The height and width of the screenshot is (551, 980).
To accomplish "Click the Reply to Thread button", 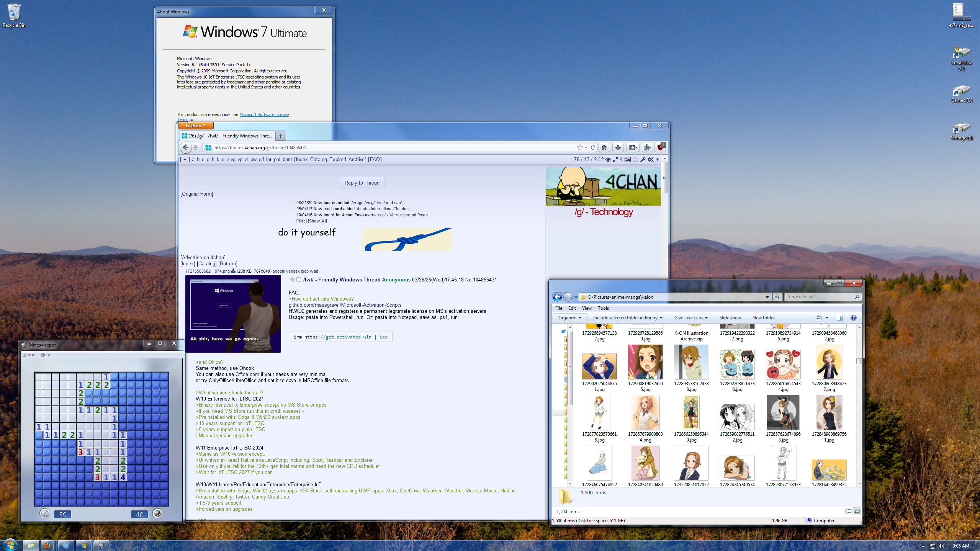I will pos(362,183).
